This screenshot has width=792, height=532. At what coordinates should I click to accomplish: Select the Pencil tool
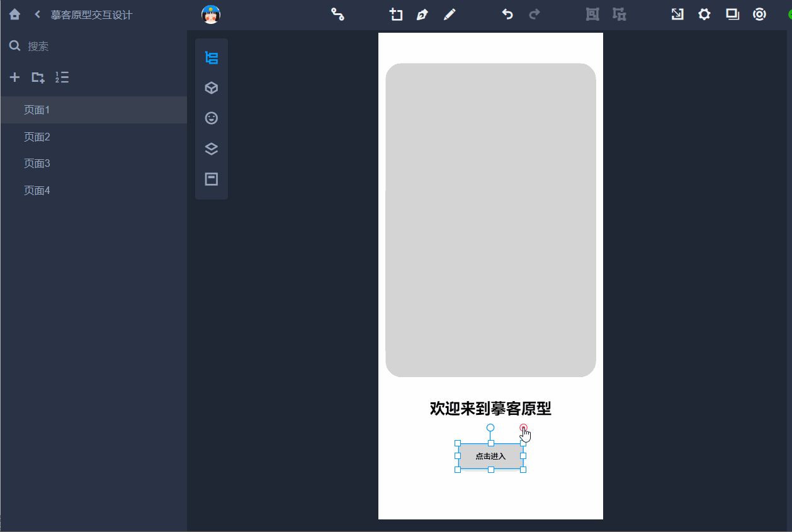449,14
